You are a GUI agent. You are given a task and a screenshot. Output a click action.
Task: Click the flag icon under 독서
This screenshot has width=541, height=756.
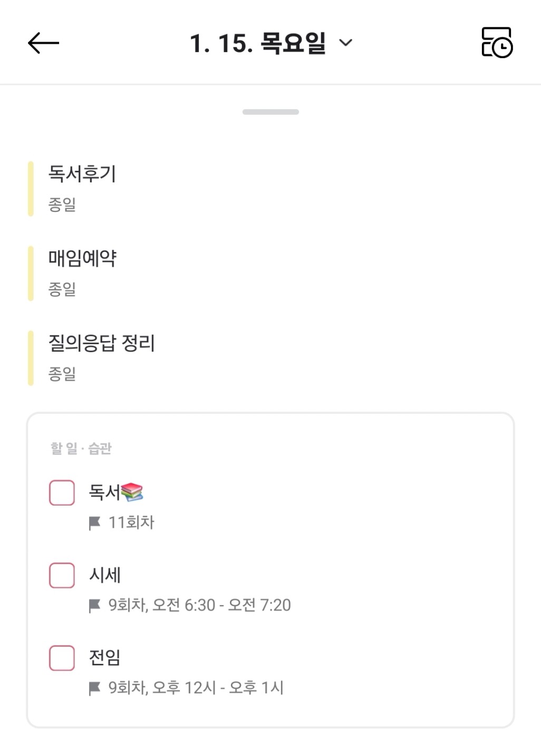click(95, 523)
